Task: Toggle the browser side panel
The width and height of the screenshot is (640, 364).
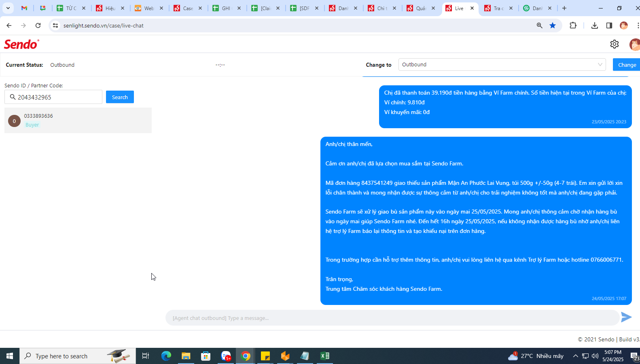Action: 609,25
